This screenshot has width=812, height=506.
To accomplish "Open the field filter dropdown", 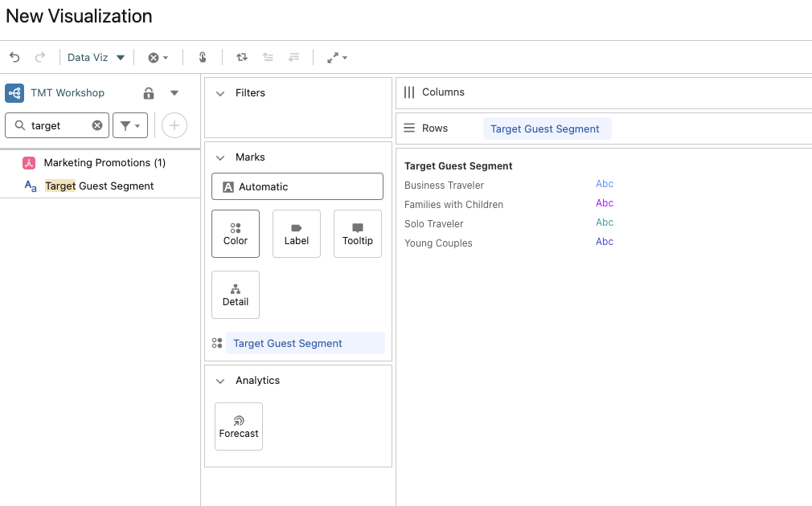I will pyautogui.click(x=130, y=125).
